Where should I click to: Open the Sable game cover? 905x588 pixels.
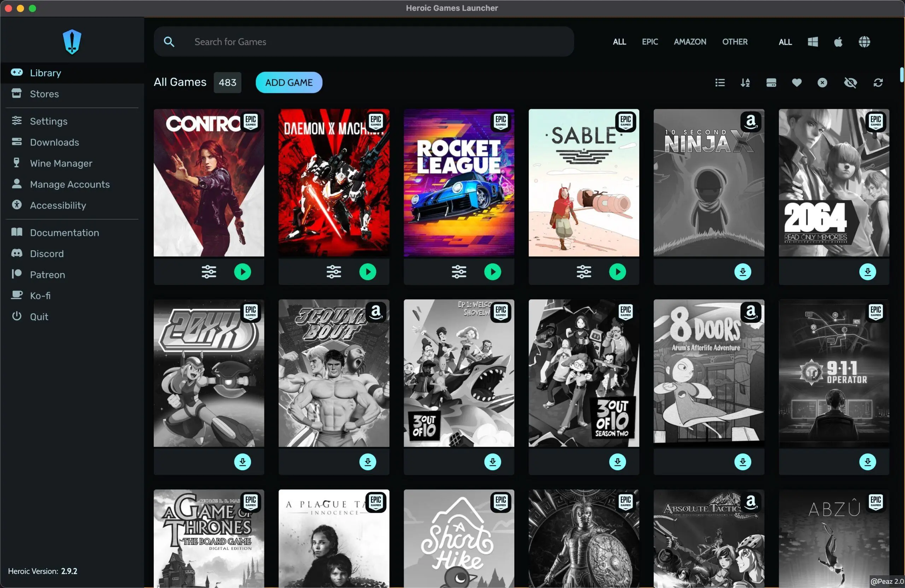pyautogui.click(x=583, y=182)
